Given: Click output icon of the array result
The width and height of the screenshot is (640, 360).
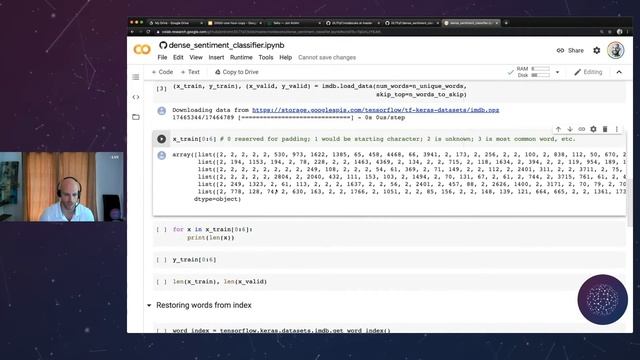Looking at the screenshot, I should [x=162, y=155].
